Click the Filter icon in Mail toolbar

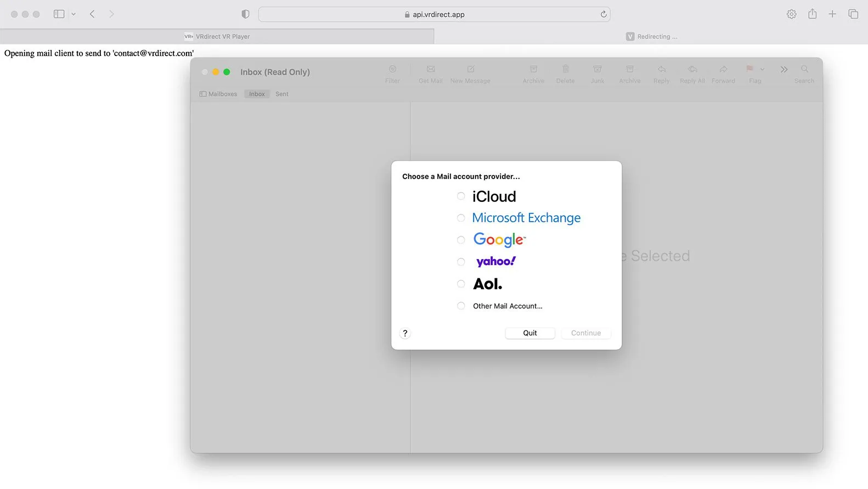392,69
